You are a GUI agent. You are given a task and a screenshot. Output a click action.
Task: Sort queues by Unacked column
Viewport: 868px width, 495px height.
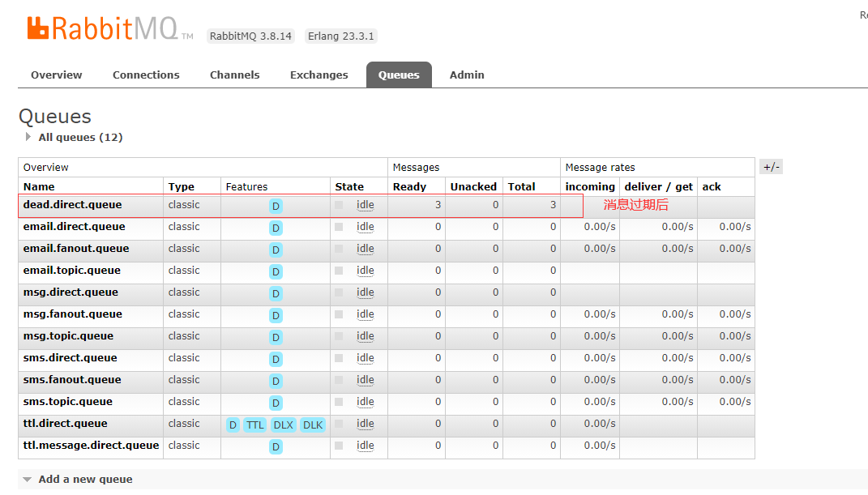coord(473,187)
